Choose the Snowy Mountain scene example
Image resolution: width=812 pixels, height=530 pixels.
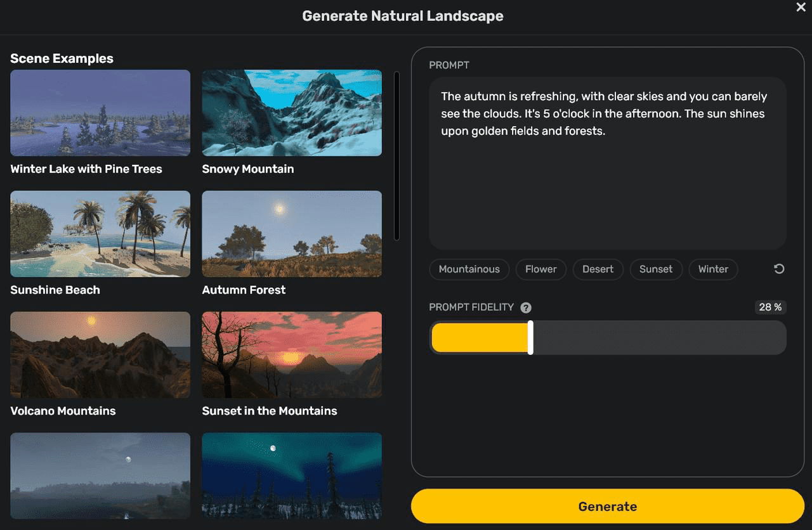[291, 113]
